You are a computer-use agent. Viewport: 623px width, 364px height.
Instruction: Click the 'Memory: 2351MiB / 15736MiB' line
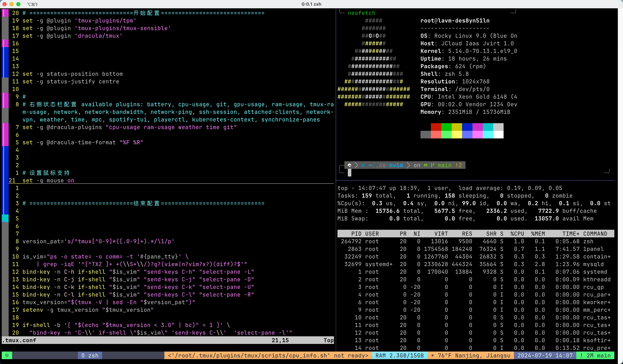coord(465,112)
